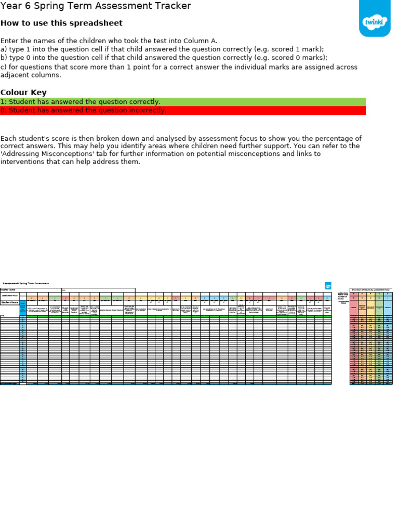Click the paragraph starting 'Each student's score'
This screenshot has height=532, width=399.
click(x=181, y=150)
